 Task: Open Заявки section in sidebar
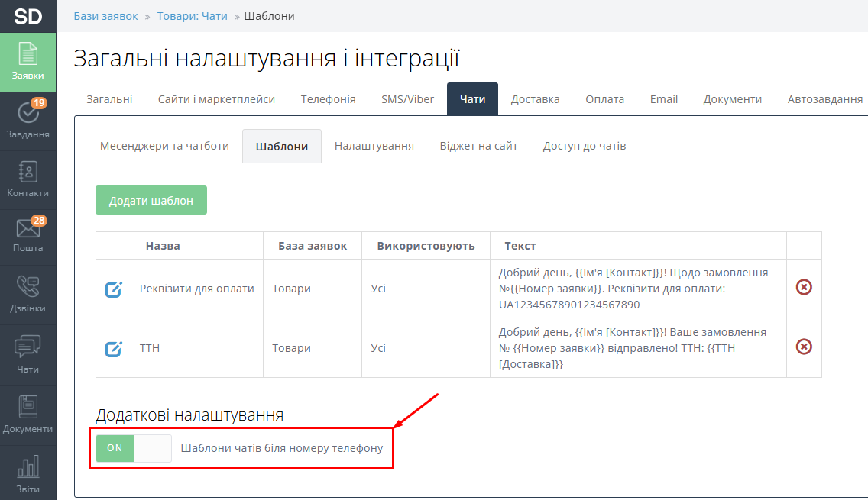(28, 62)
